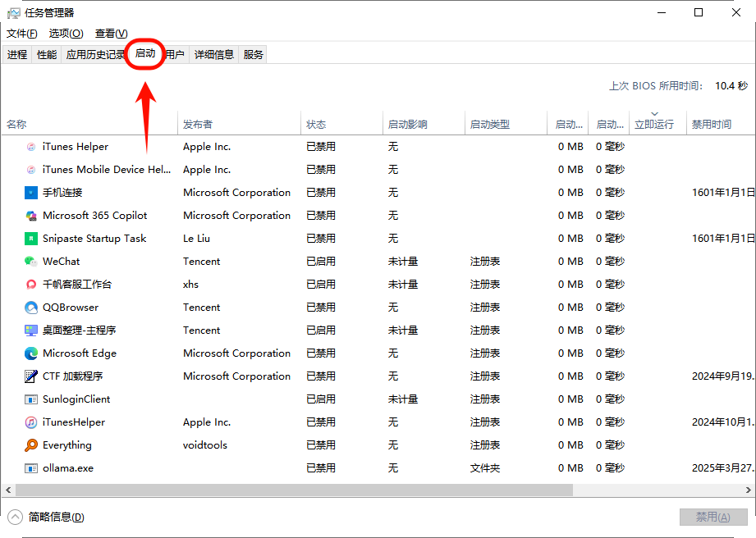Select the WeChat row name
The height and width of the screenshot is (538, 756).
tap(62, 262)
